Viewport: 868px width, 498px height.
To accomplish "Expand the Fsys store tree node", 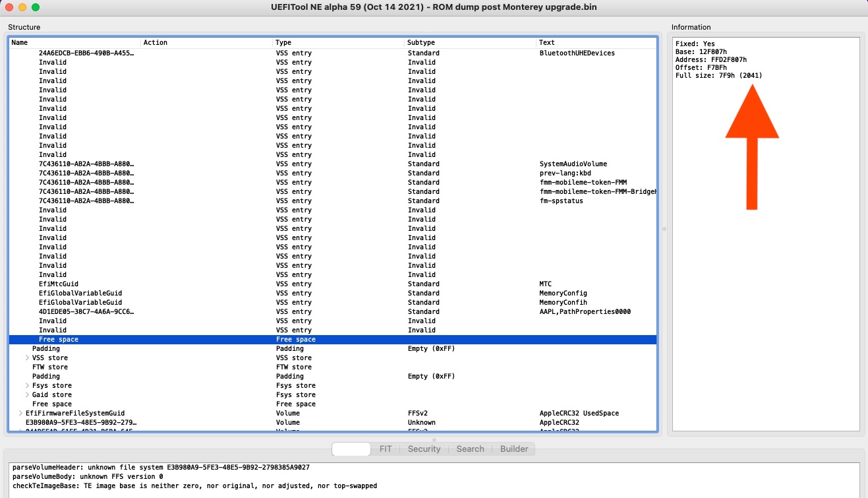I will (28, 385).
